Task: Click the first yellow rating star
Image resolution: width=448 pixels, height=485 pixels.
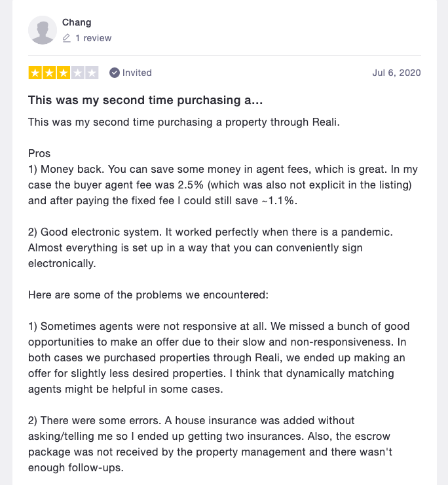Action: (35, 73)
